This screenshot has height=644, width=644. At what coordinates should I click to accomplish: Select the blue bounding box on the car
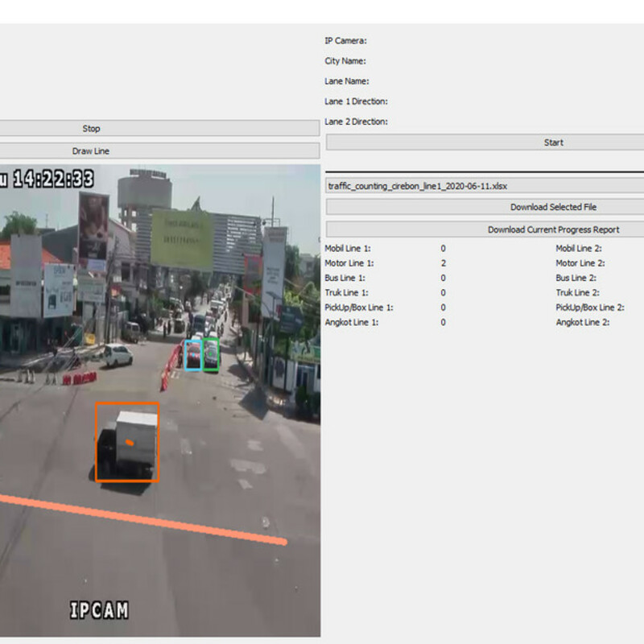pyautogui.click(x=192, y=355)
